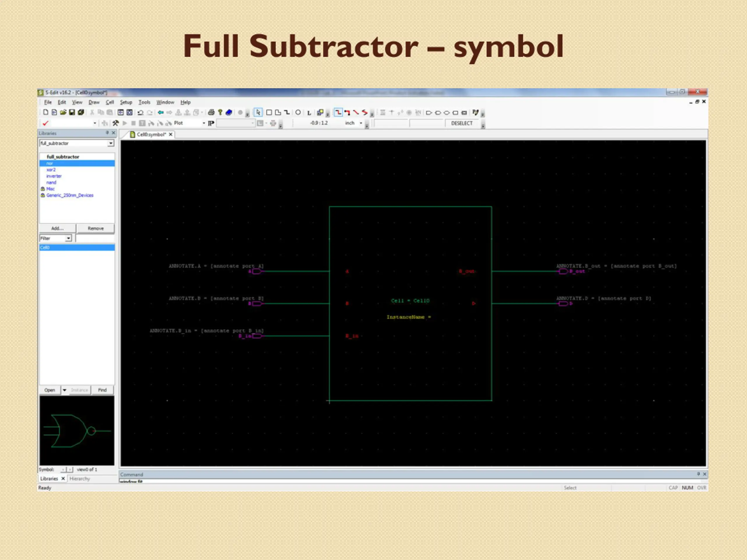
Task: Click the B_out output port symbol
Action: click(x=563, y=271)
